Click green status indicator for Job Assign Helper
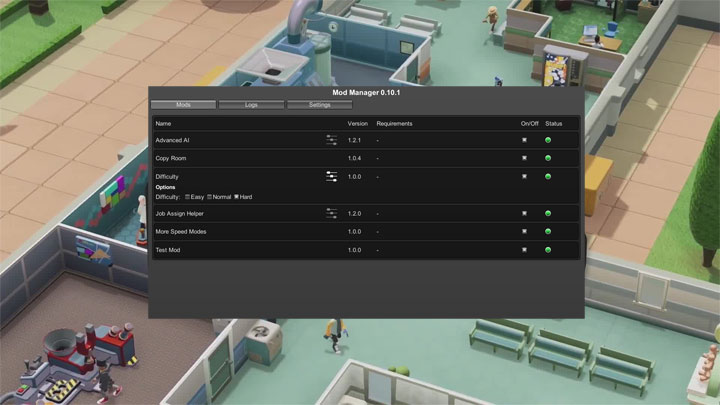 tap(548, 213)
